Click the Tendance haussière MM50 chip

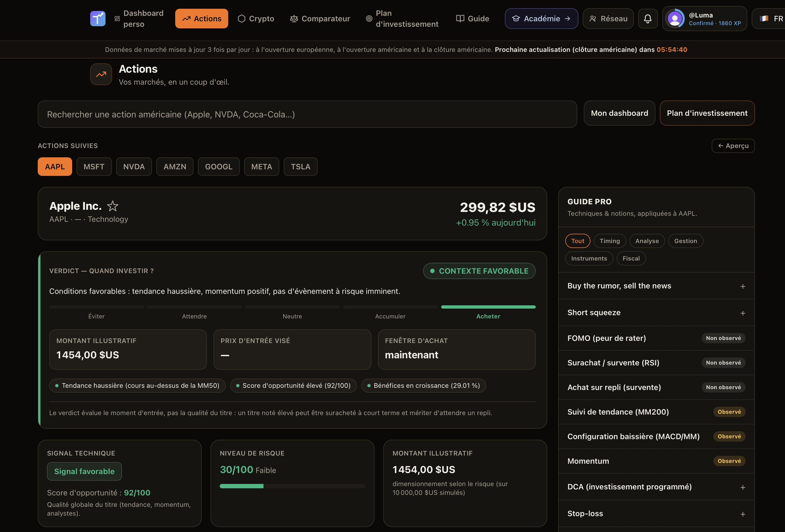pos(137,386)
